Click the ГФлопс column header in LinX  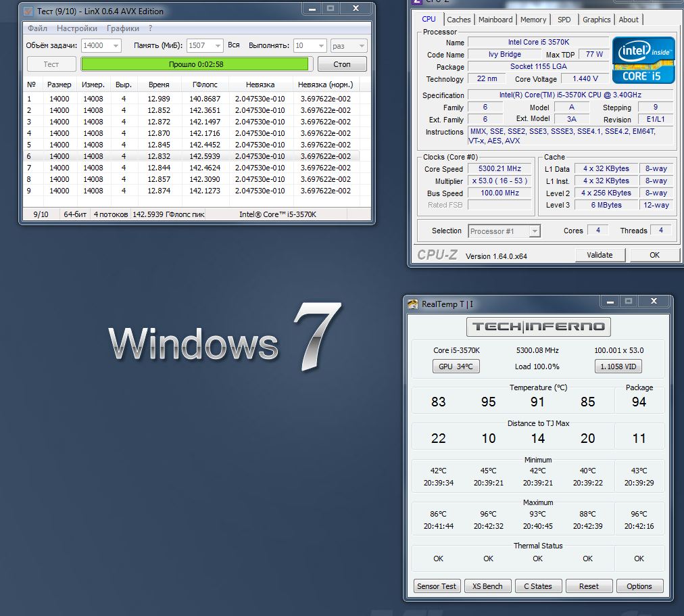(205, 85)
